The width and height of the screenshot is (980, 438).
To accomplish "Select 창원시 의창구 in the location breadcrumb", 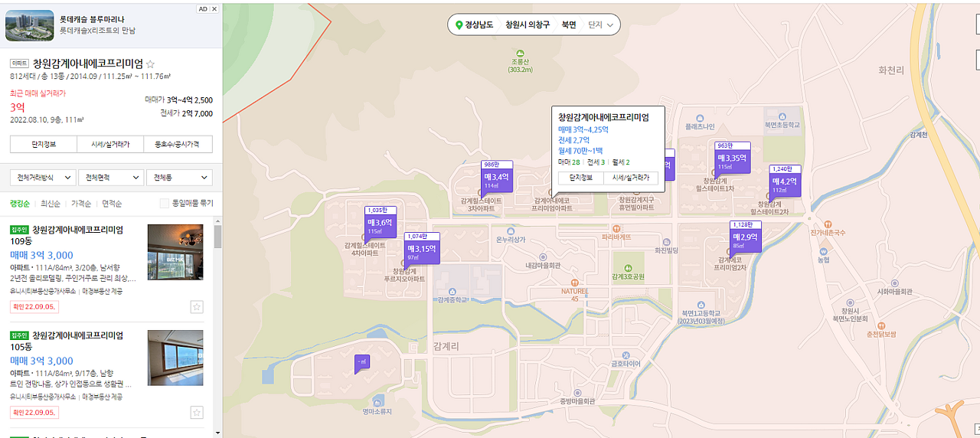I will point(528,25).
